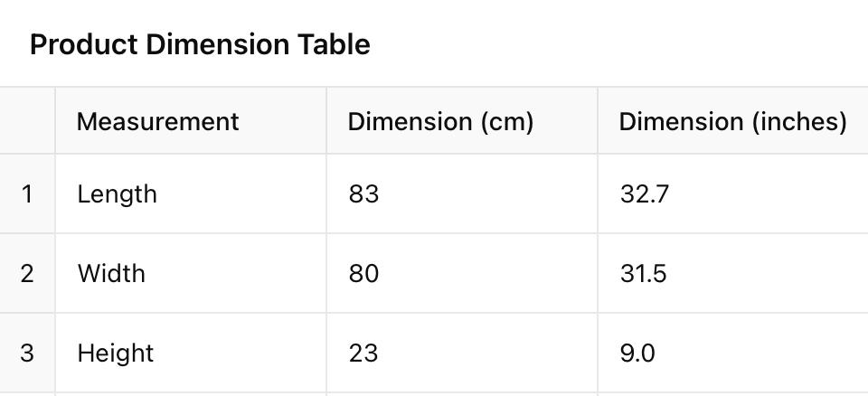Image resolution: width=868 pixels, height=396 pixels.
Task: Click the blank top-left corner header cell
Action: [27, 121]
